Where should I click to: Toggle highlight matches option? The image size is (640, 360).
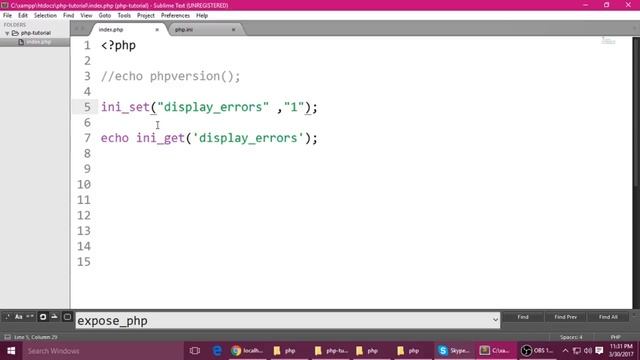(67, 317)
